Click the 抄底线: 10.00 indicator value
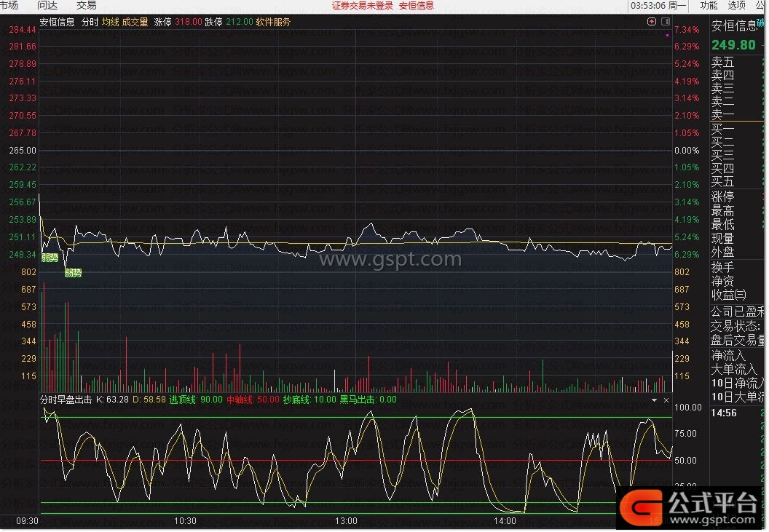The image size is (769, 532). coord(310,400)
